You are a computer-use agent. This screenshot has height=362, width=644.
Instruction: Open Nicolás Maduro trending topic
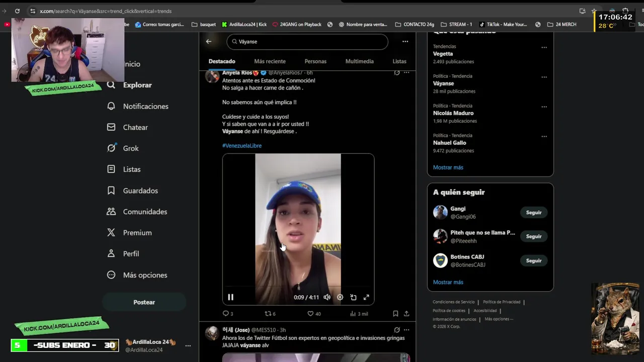tap(453, 113)
